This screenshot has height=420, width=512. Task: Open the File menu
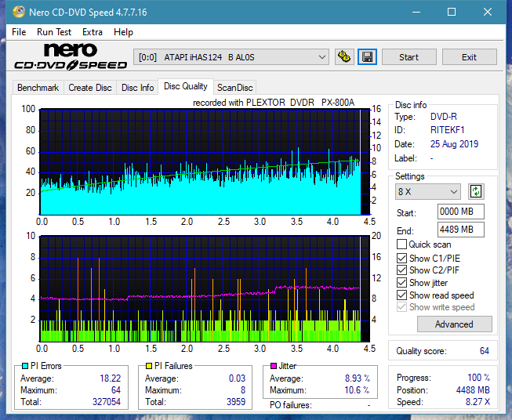(x=19, y=32)
